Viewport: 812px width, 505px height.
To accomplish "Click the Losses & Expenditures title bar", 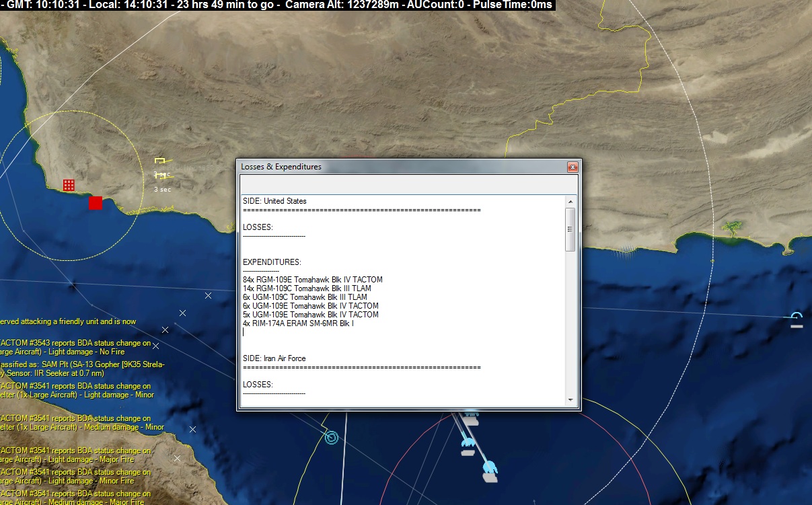I will 402,167.
